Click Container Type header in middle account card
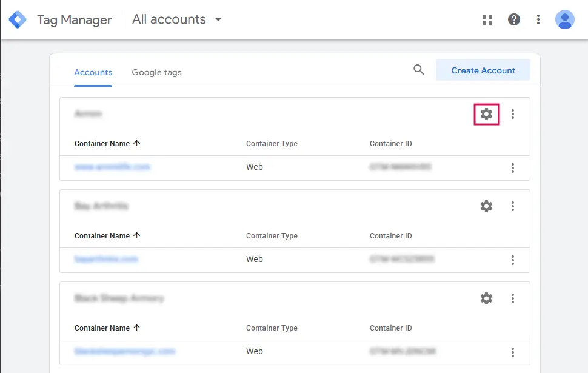Viewport: 588px width, 373px height. [x=272, y=236]
